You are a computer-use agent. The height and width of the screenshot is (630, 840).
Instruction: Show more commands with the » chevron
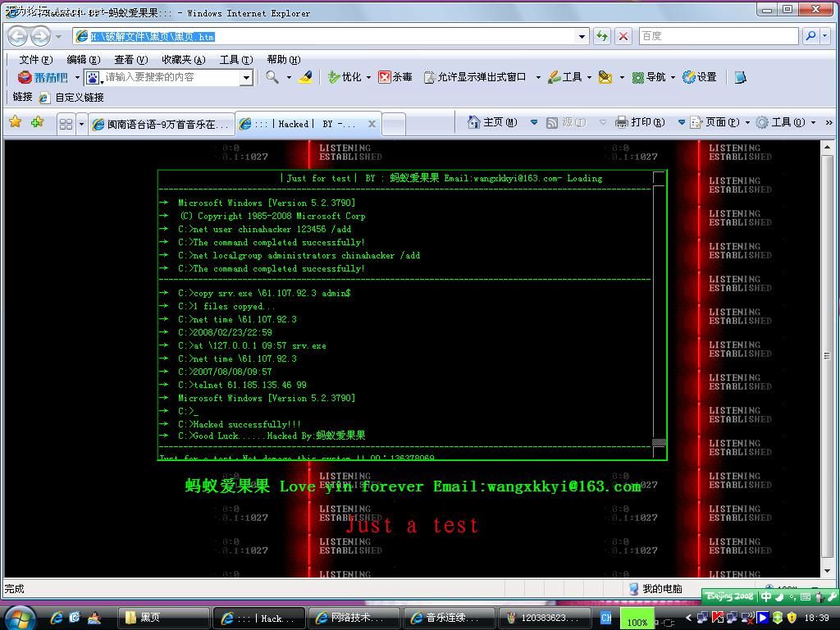tap(829, 123)
